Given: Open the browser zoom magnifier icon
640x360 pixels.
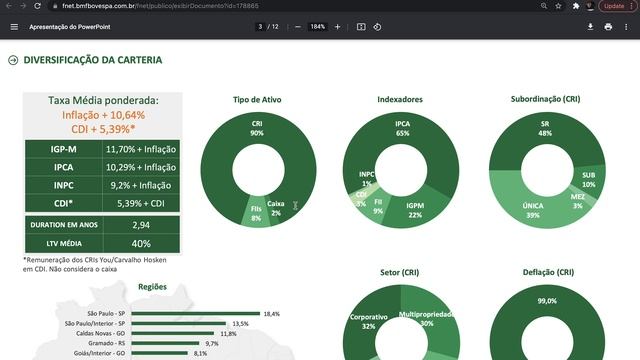Looking at the screenshot, I should (544, 6).
